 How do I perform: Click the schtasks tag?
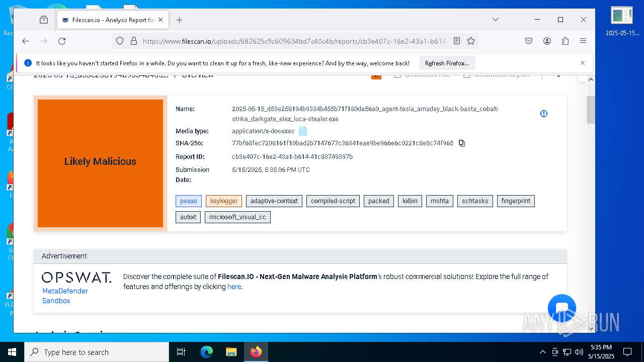click(x=475, y=201)
